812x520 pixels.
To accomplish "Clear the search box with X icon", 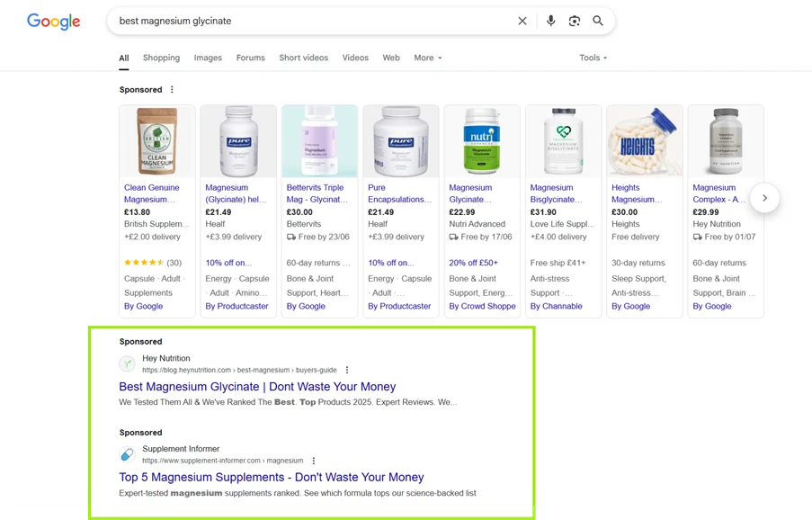I will pos(522,21).
